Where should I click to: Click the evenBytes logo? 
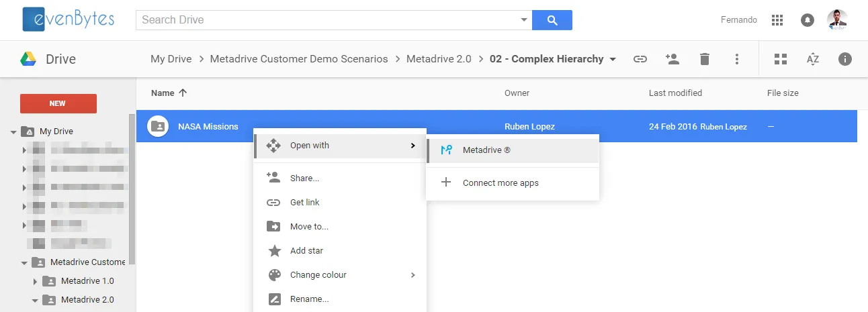pos(68,19)
